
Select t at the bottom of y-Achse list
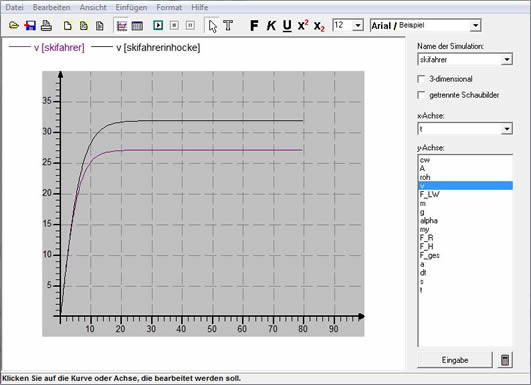click(x=465, y=290)
